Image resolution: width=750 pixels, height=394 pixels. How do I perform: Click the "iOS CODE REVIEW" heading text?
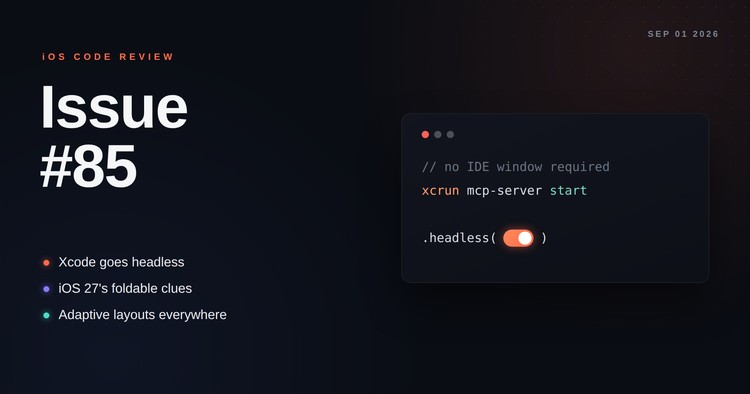tap(108, 57)
